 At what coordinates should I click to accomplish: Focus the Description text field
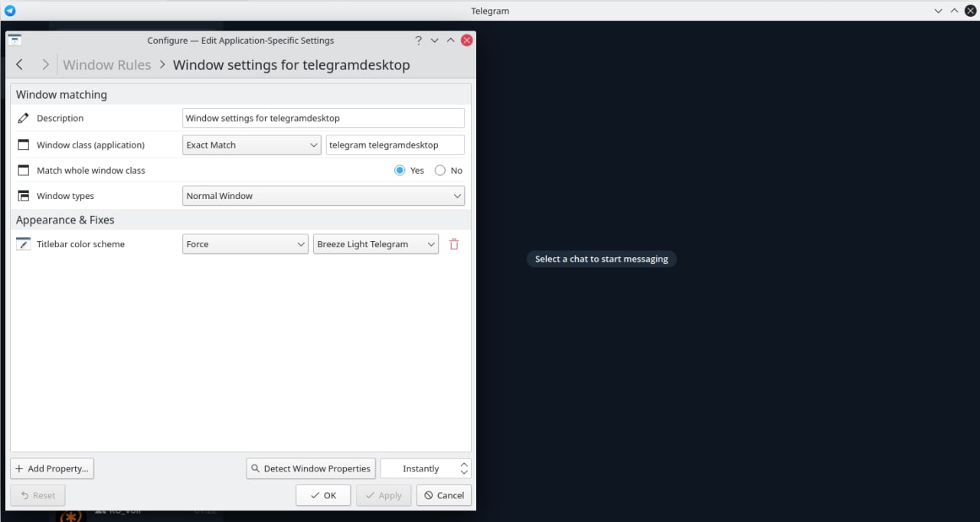click(323, 118)
